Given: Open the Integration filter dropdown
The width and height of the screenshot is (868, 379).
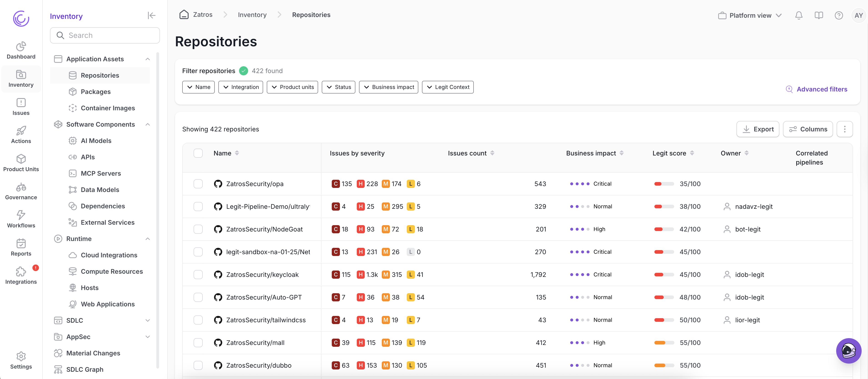Looking at the screenshot, I should [x=241, y=87].
